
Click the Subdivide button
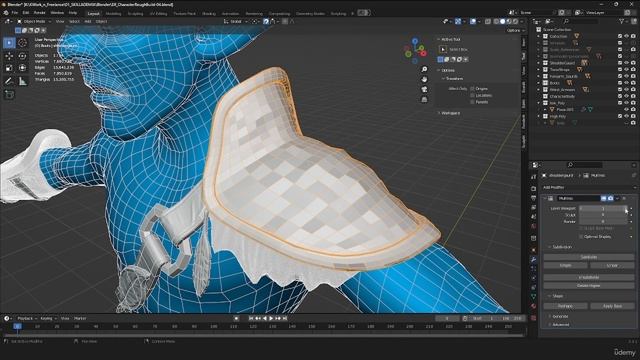589,257
